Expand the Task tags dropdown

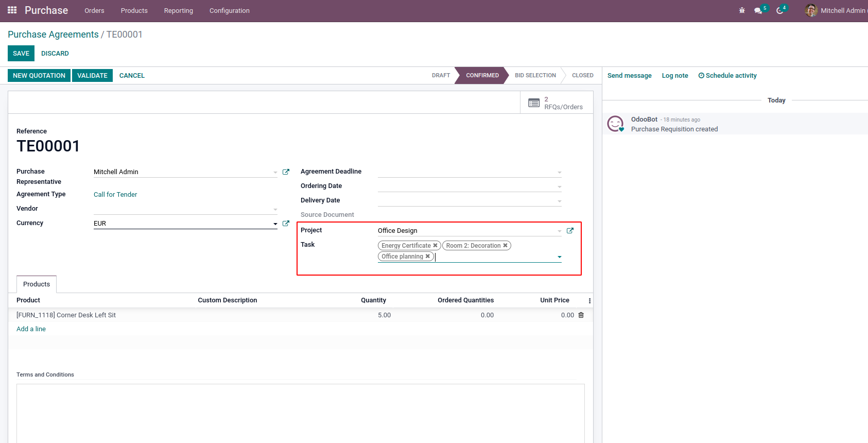click(560, 257)
